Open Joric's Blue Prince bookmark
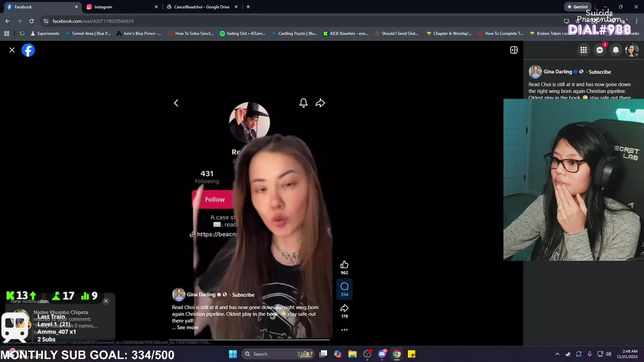Viewport: 644px width, 362px height. [x=138, y=34]
